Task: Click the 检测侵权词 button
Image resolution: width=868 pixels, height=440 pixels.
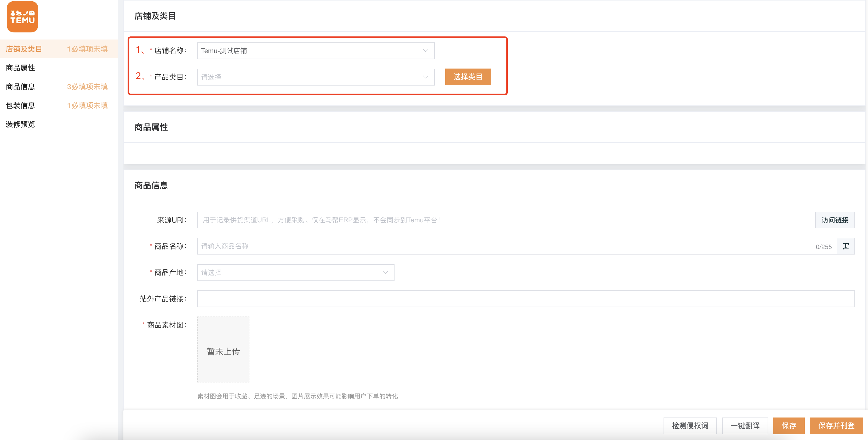Action: point(690,426)
